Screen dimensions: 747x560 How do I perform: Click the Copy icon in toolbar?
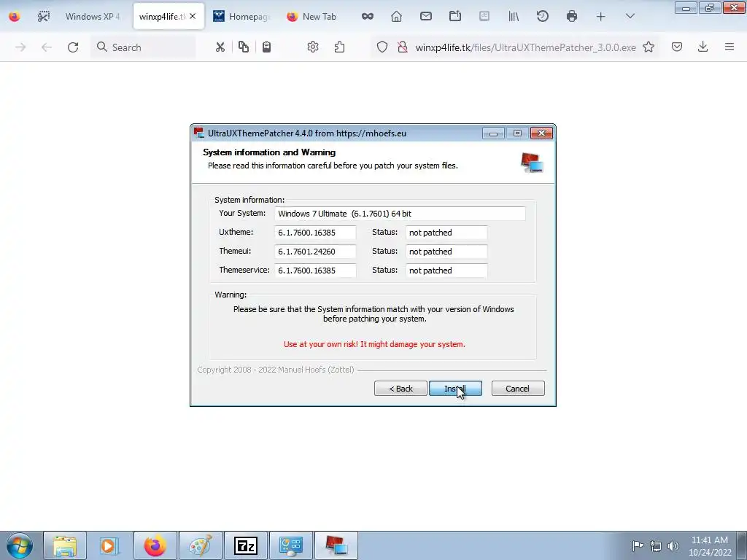244,47
